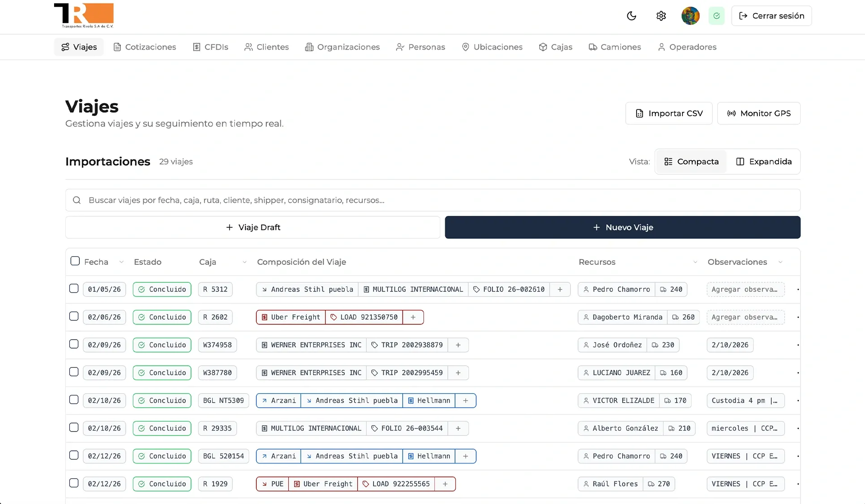Go to Cotizaciones tab
Viewport: 865px width, 504px height.
click(145, 47)
